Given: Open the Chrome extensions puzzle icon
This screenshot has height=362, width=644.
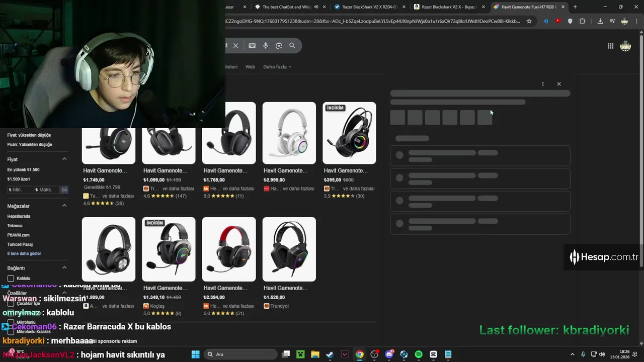Looking at the screenshot, I should [582, 21].
